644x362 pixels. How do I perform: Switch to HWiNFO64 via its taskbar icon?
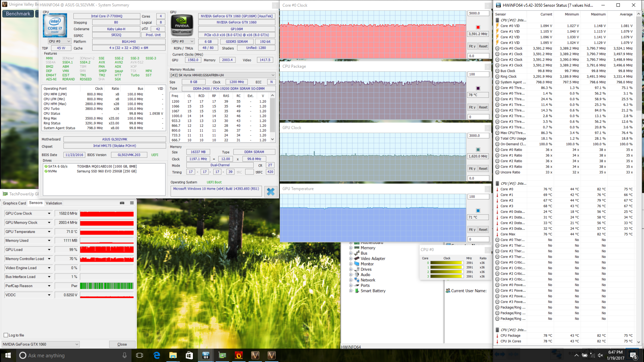coord(206,355)
